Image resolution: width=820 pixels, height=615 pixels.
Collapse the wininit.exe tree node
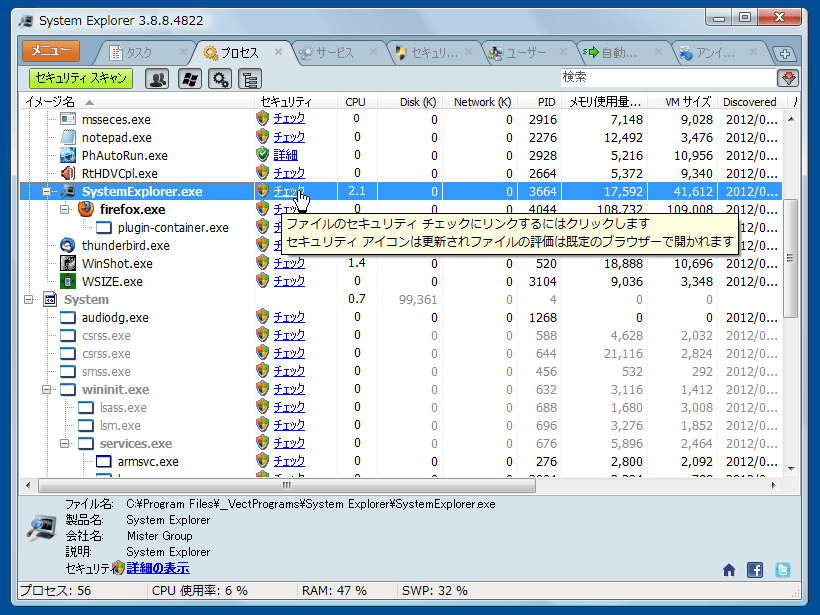tap(47, 390)
